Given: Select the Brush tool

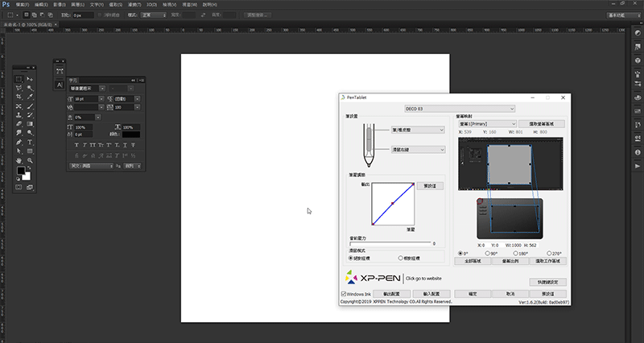Looking at the screenshot, I should (x=30, y=106).
